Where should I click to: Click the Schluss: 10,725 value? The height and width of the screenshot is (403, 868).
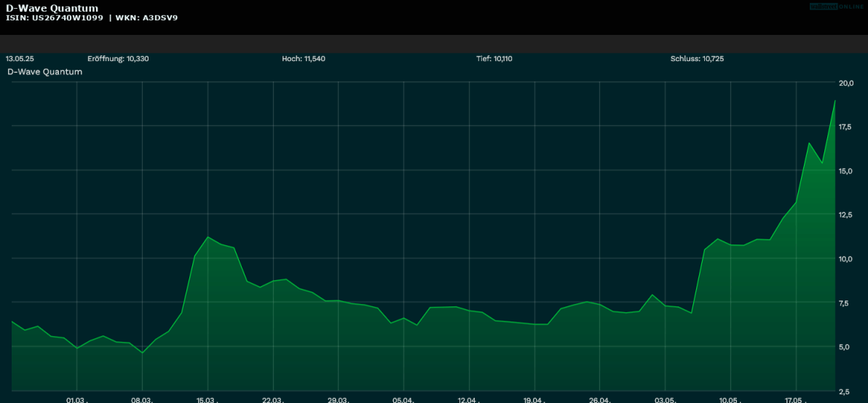point(697,59)
